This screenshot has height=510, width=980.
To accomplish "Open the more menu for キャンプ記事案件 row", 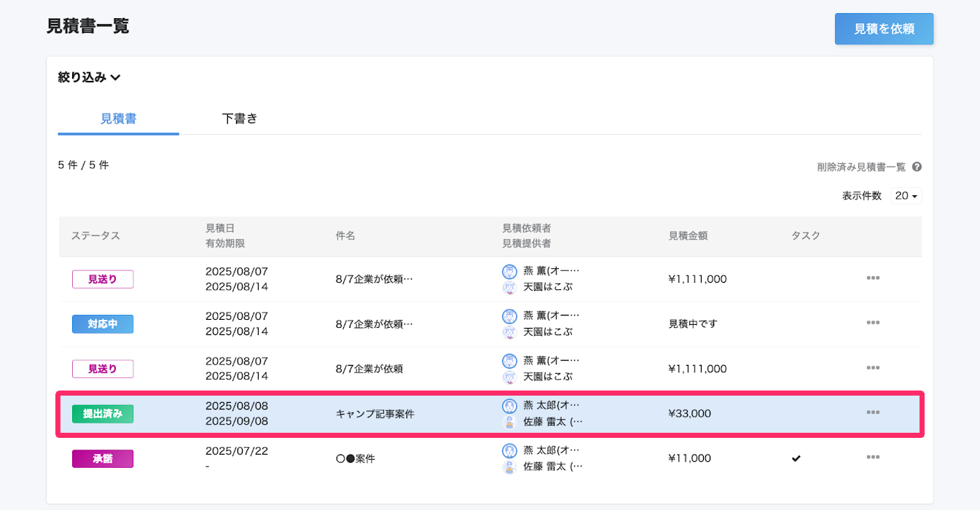I will pyautogui.click(x=873, y=413).
